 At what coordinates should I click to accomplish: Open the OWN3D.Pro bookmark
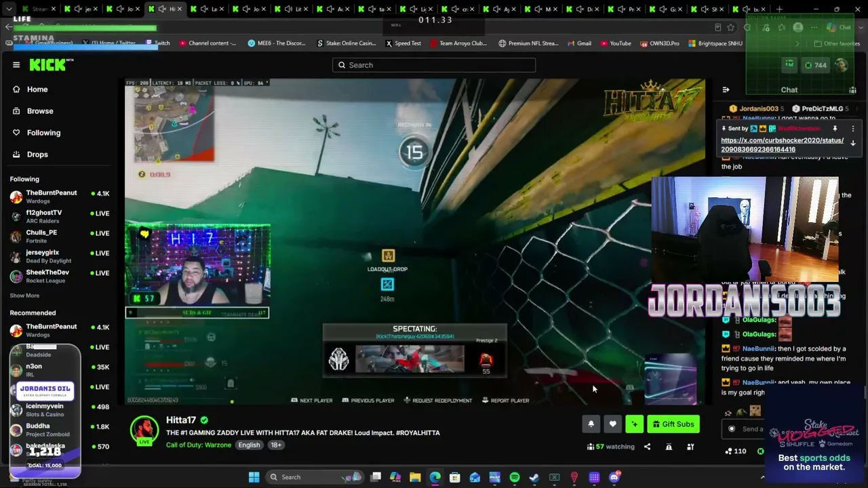[x=659, y=43]
